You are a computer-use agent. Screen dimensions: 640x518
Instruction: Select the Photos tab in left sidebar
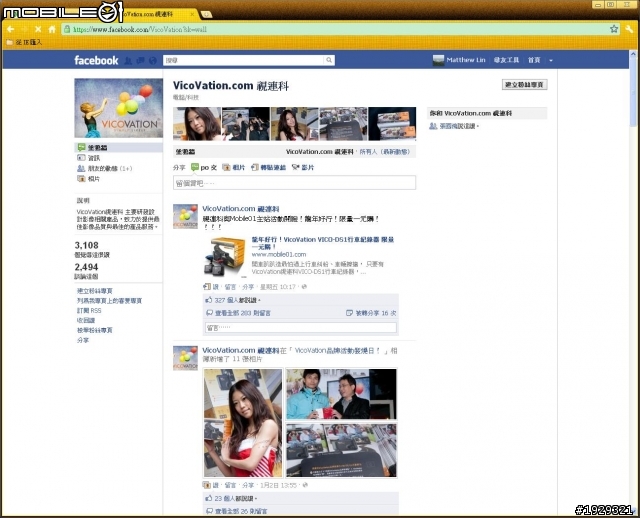coord(89,178)
